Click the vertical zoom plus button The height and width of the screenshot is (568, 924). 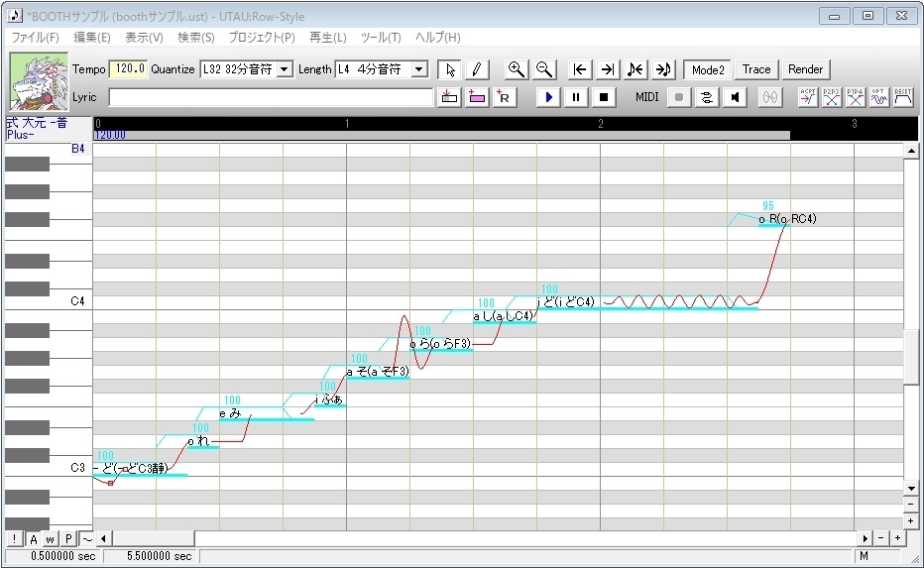[x=911, y=521]
